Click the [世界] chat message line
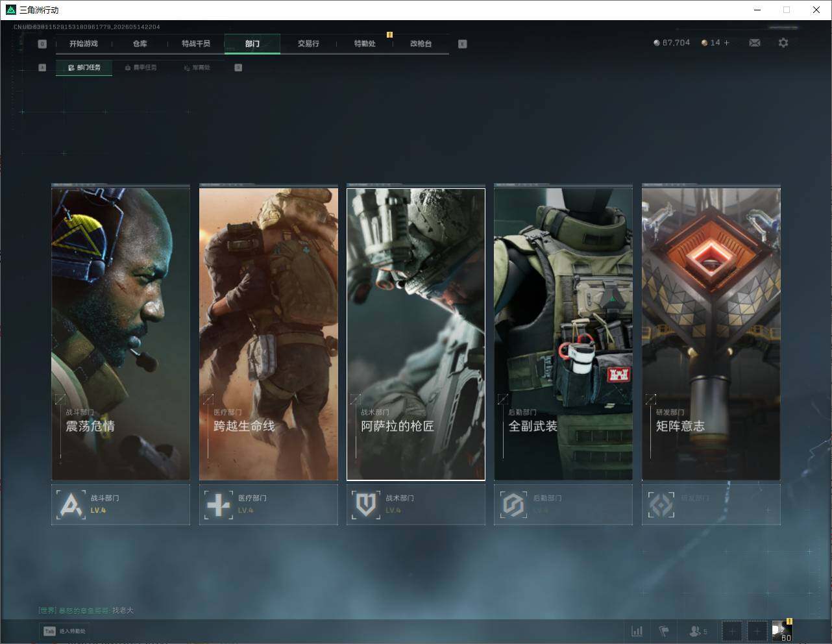 click(x=86, y=610)
